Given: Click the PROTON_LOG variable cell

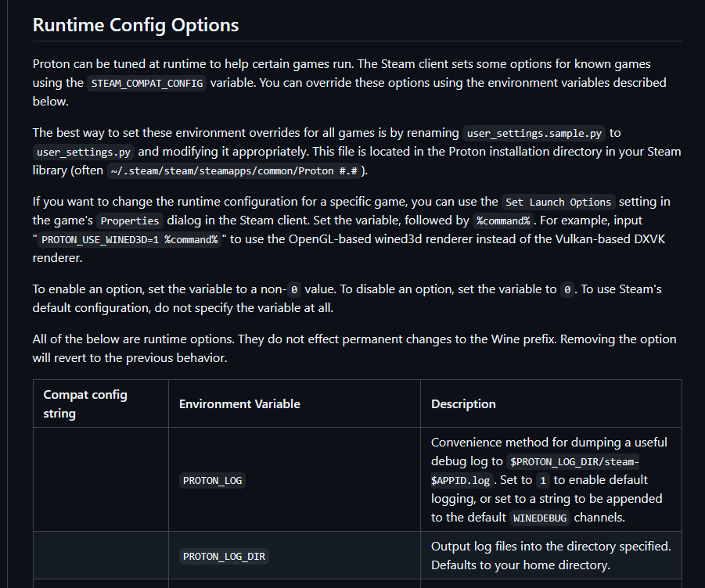Looking at the screenshot, I should [x=213, y=480].
